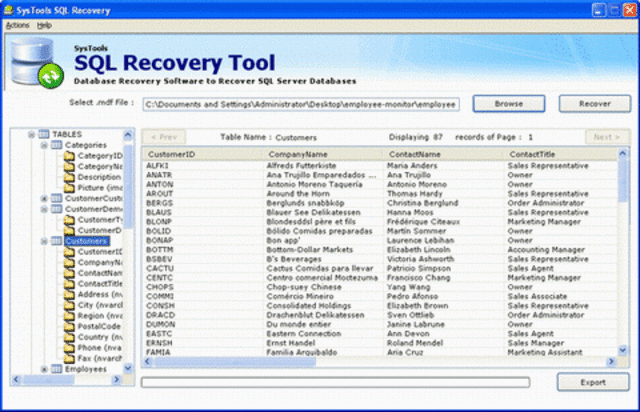Click the Categories table icon
This screenshot has width=640, height=412.
tap(57, 145)
